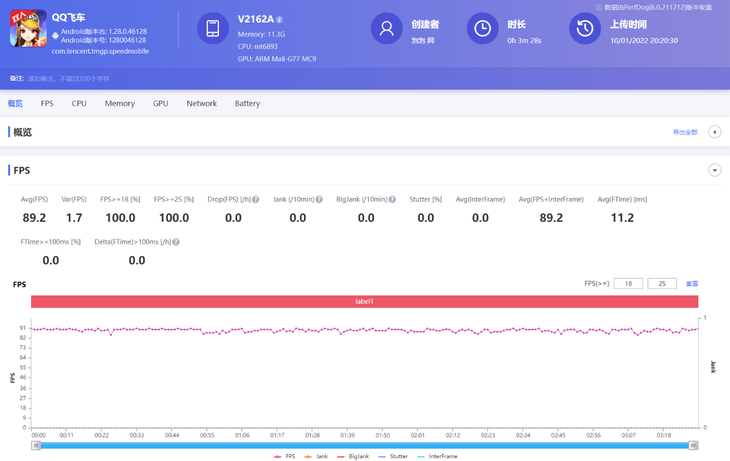The image size is (730, 461).
Task: Click help icon next to BigJank
Action: (x=396, y=200)
